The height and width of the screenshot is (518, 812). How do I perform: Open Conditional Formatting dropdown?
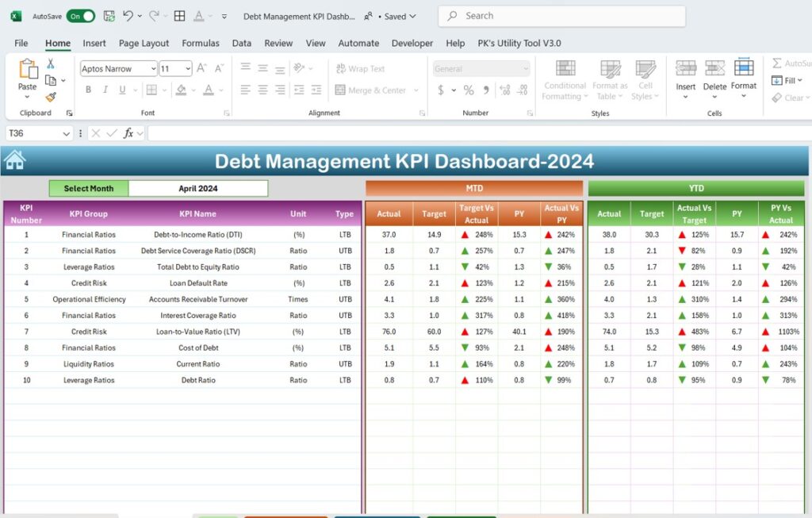pos(565,80)
